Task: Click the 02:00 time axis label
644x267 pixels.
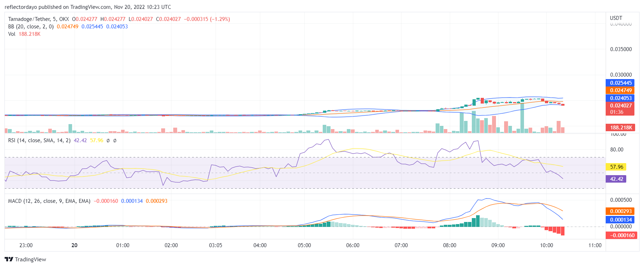Action: (171, 245)
